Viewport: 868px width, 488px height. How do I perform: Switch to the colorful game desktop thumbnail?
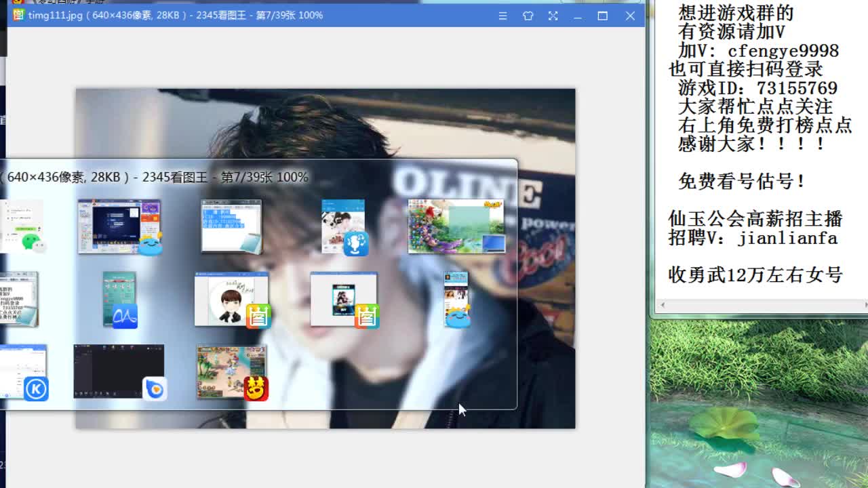point(456,226)
